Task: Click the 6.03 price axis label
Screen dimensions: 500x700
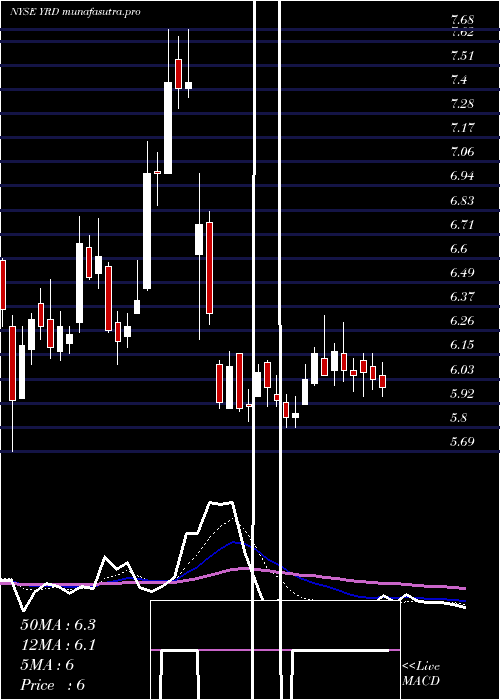Action: [462, 370]
